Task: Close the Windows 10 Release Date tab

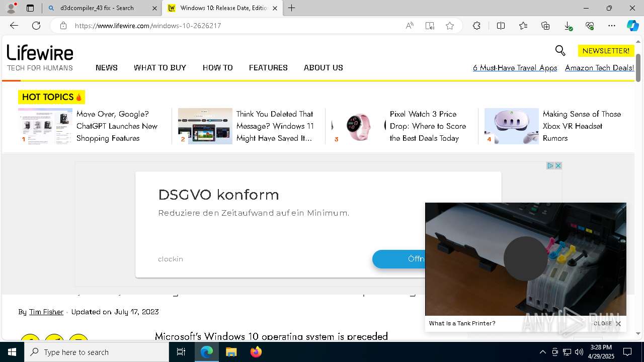Action: 275,8
